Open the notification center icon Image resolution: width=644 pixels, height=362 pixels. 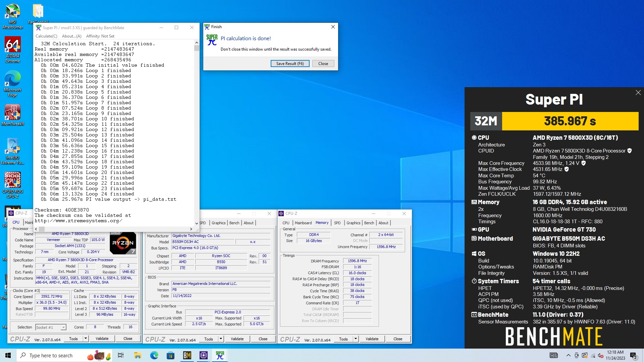coord(634,356)
